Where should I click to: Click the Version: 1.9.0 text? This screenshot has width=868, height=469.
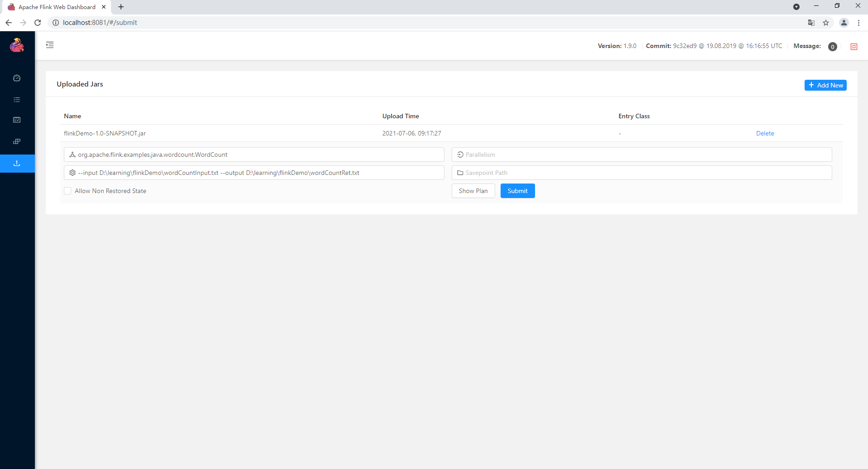617,46
